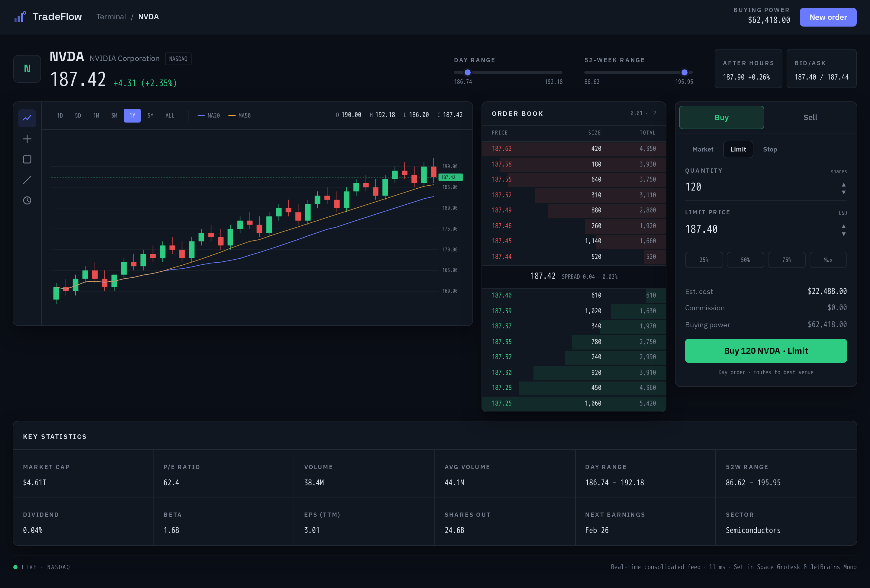This screenshot has height=588, width=870.
Task: Raise limit price with up arrow
Action: coord(843,226)
